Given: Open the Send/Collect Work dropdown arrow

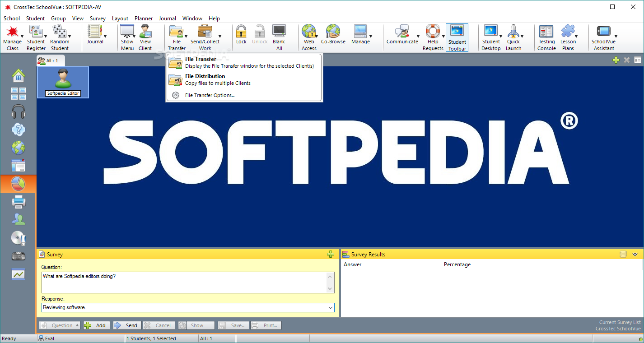Looking at the screenshot, I should 220,37.
